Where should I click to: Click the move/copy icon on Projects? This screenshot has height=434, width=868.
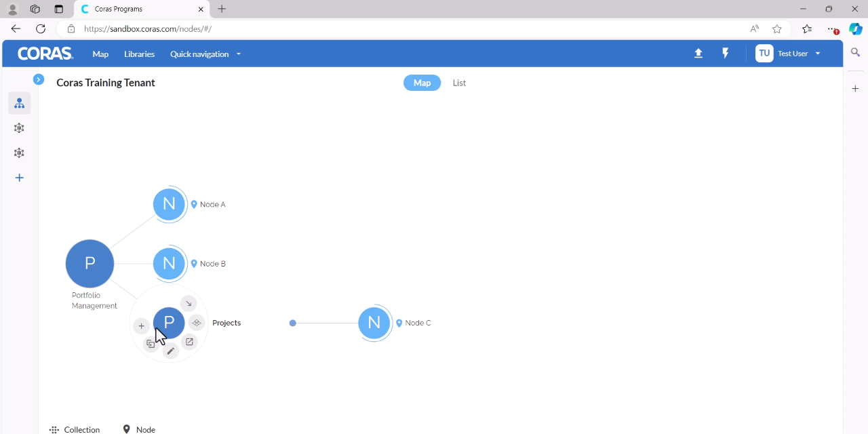(151, 344)
